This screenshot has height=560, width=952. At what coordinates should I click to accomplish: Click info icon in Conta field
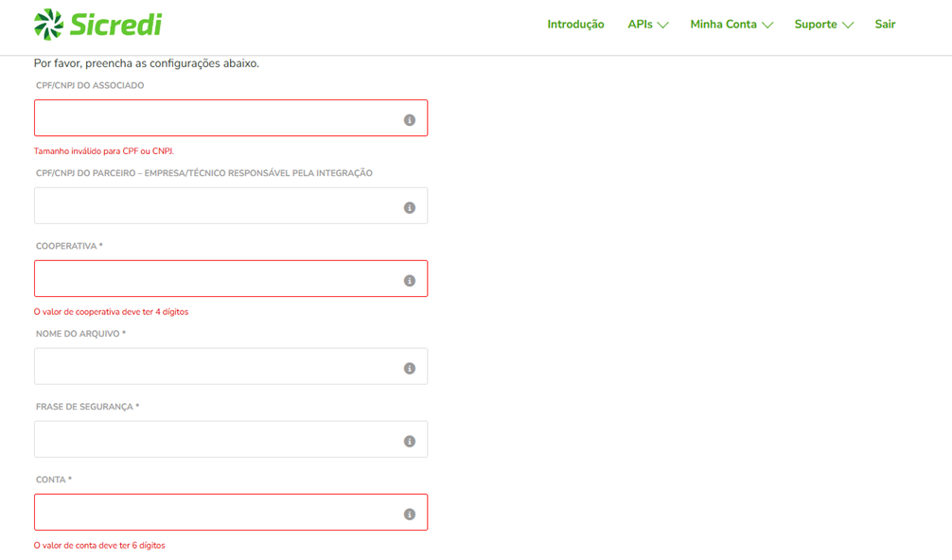coord(410,515)
